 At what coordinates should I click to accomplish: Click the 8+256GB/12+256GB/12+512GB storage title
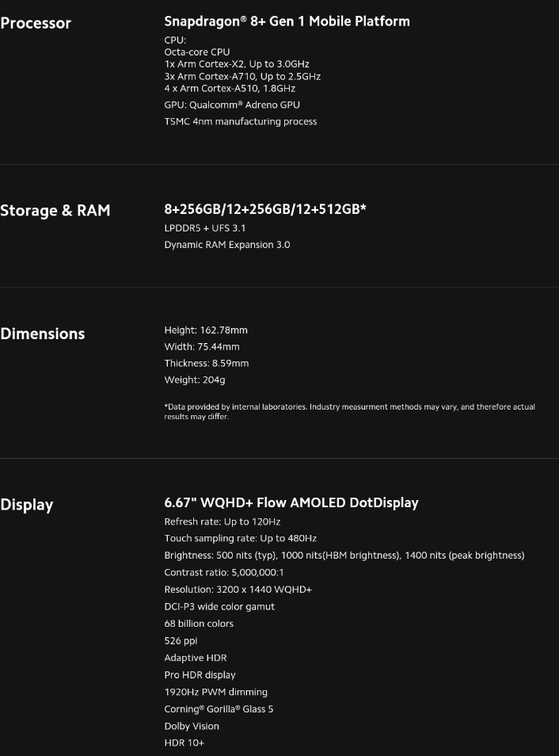(x=264, y=209)
